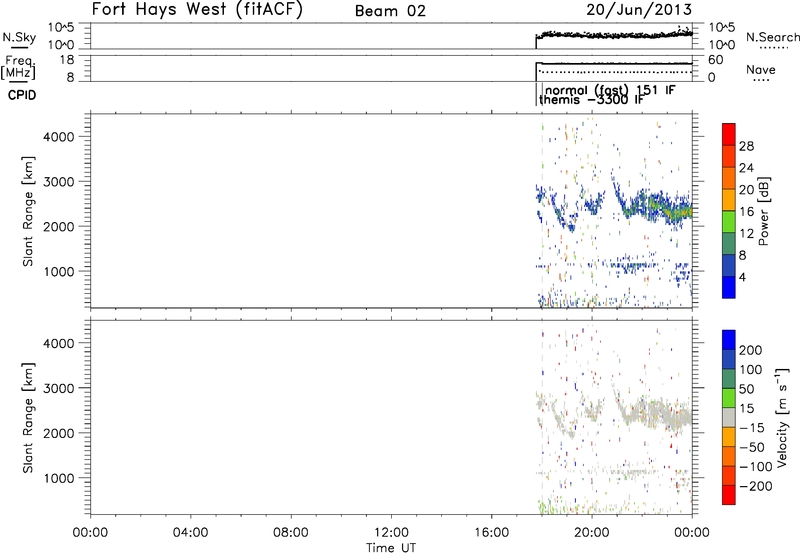
Task: Click the N.Sky noise trace in the top panel
Action: pos(615,35)
